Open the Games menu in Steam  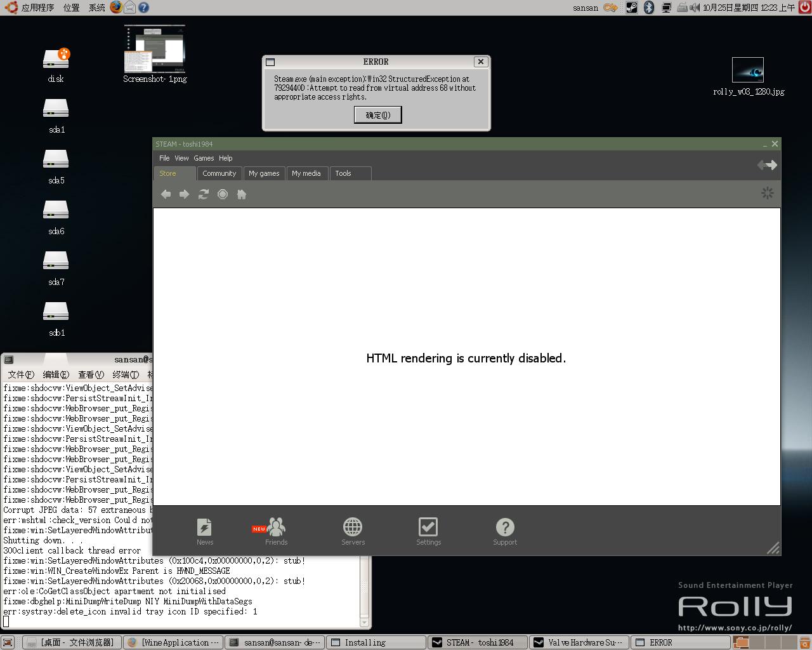204,158
